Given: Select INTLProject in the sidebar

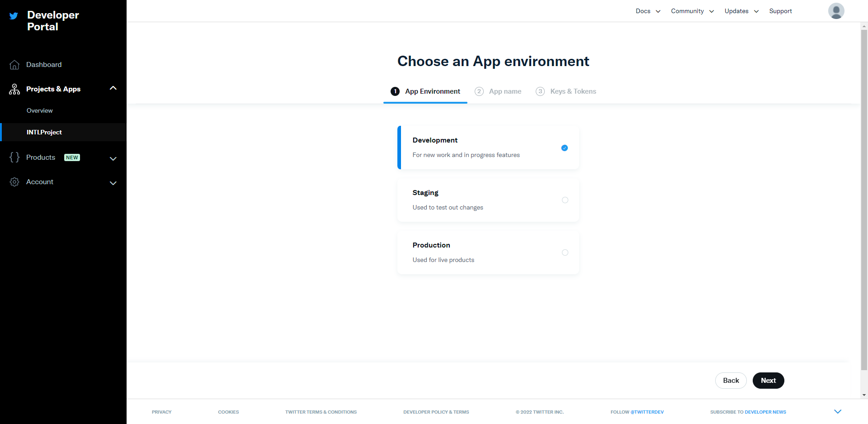Looking at the screenshot, I should (44, 132).
